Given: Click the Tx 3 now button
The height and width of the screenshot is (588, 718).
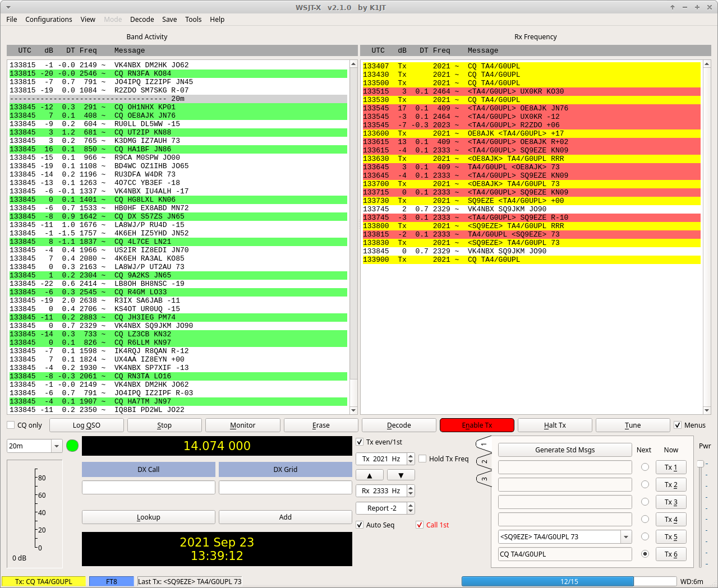Looking at the screenshot, I should click(x=671, y=502).
